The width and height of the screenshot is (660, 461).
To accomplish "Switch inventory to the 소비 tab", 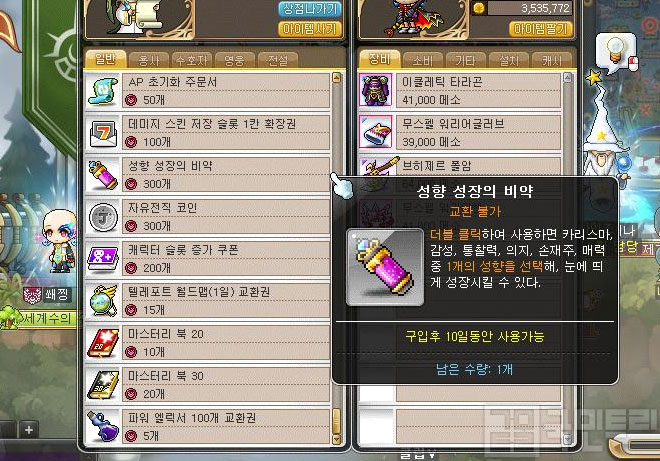I will pyautogui.click(x=422, y=61).
